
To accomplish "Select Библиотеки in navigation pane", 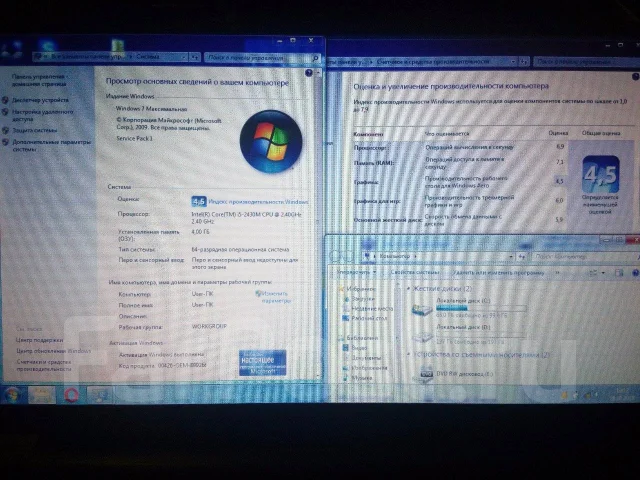I will 362,338.
